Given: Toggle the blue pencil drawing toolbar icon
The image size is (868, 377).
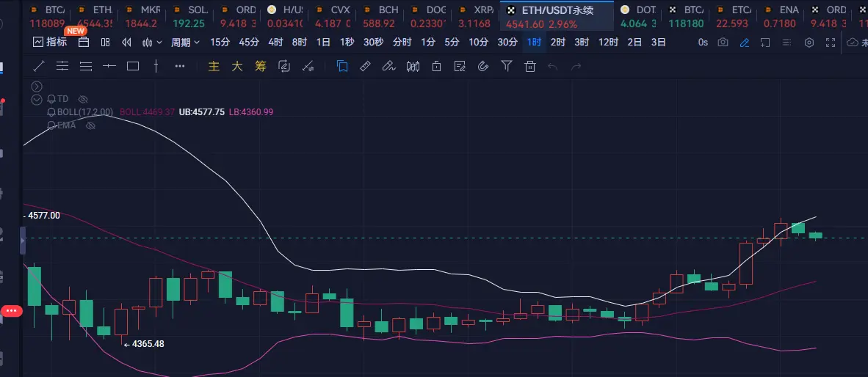Looking at the screenshot, I should click(745, 42).
